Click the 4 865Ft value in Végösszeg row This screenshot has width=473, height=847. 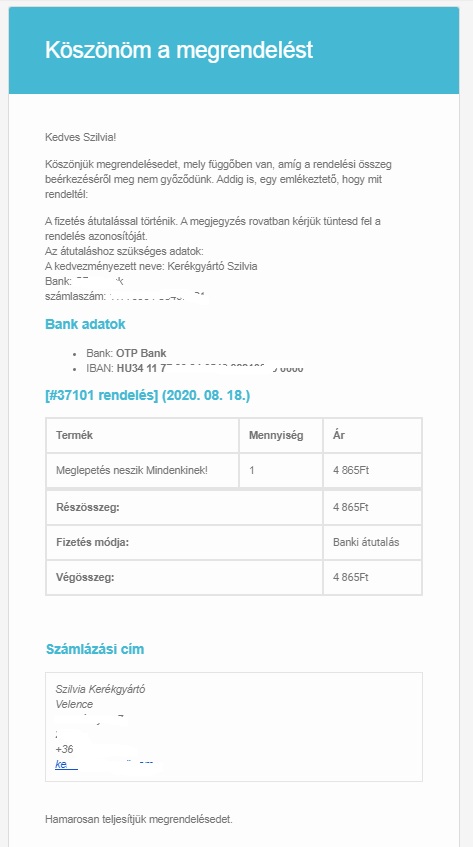pos(350,577)
